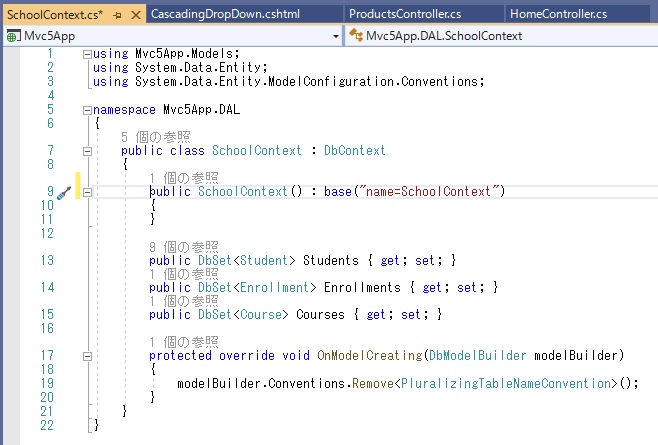Click the reference count link above Enrollments

point(183,273)
